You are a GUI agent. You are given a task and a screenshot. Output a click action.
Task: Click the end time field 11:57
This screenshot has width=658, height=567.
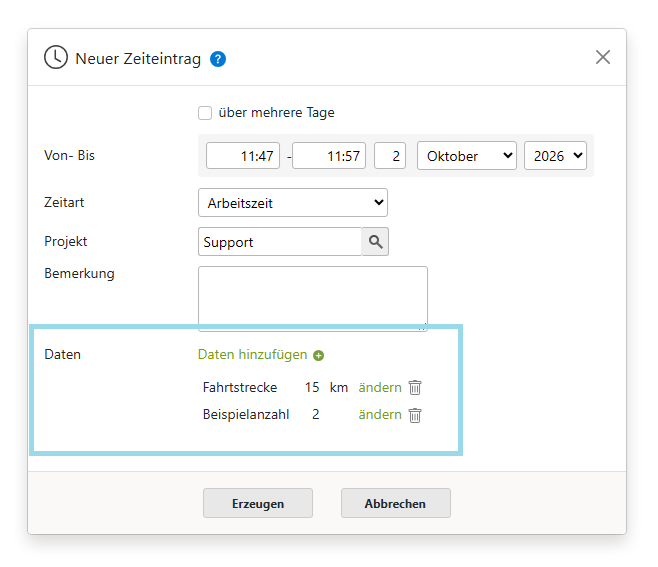329,156
